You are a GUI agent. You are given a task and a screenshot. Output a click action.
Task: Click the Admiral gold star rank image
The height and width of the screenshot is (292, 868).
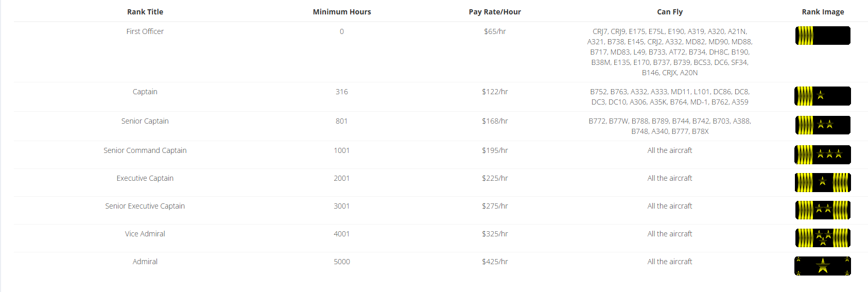pyautogui.click(x=823, y=266)
